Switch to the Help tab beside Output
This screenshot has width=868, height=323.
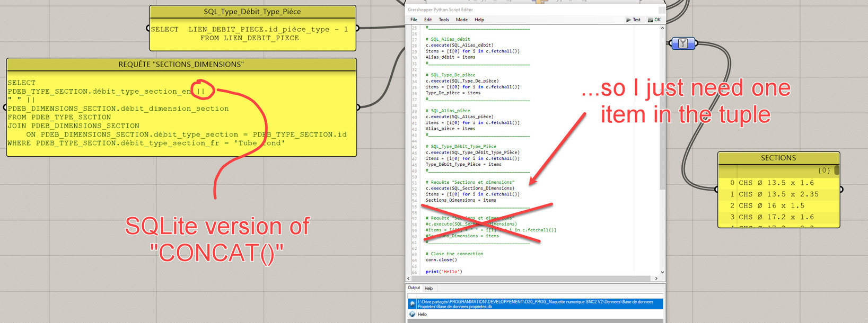point(428,289)
